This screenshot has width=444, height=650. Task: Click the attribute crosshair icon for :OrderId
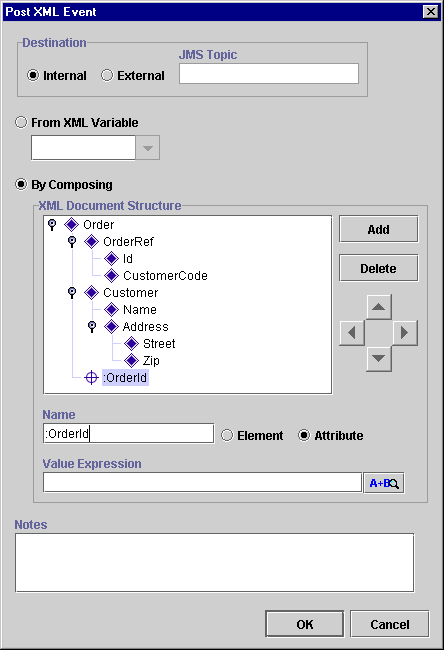tap(91, 378)
